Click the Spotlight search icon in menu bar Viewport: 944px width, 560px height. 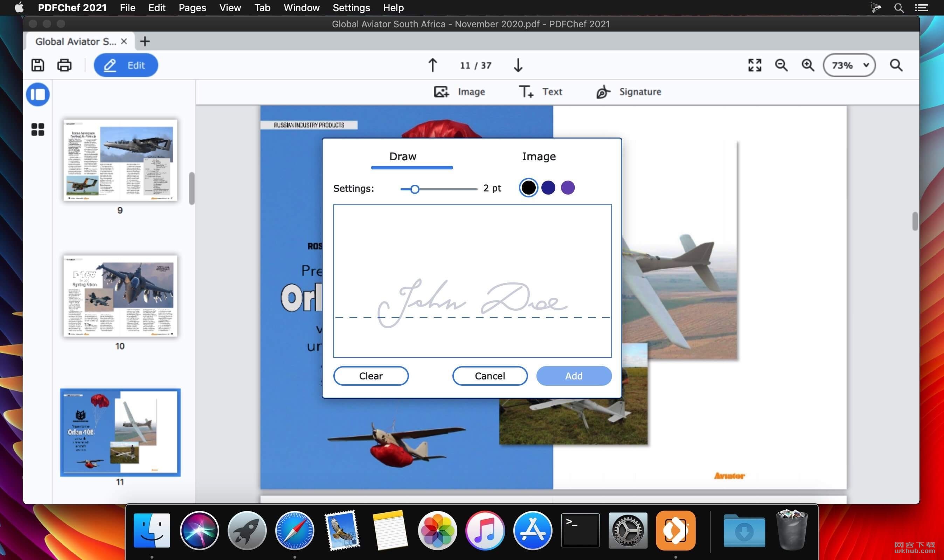coord(899,8)
